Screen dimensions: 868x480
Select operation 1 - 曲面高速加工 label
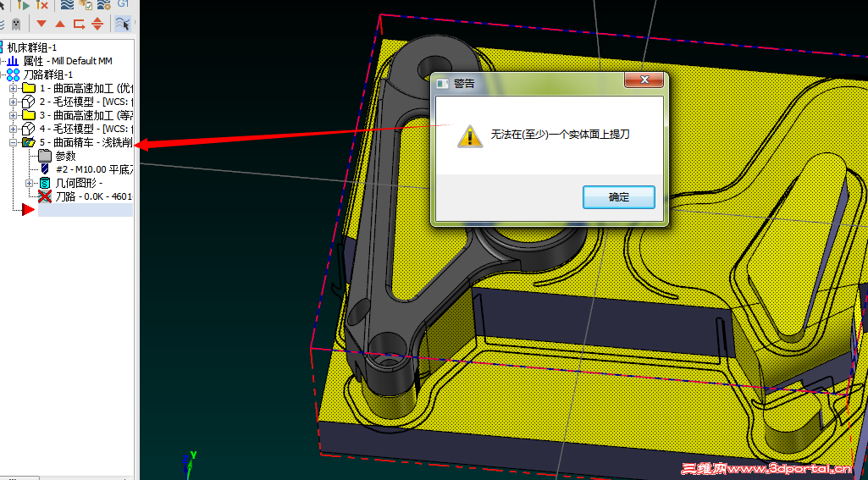(x=86, y=88)
